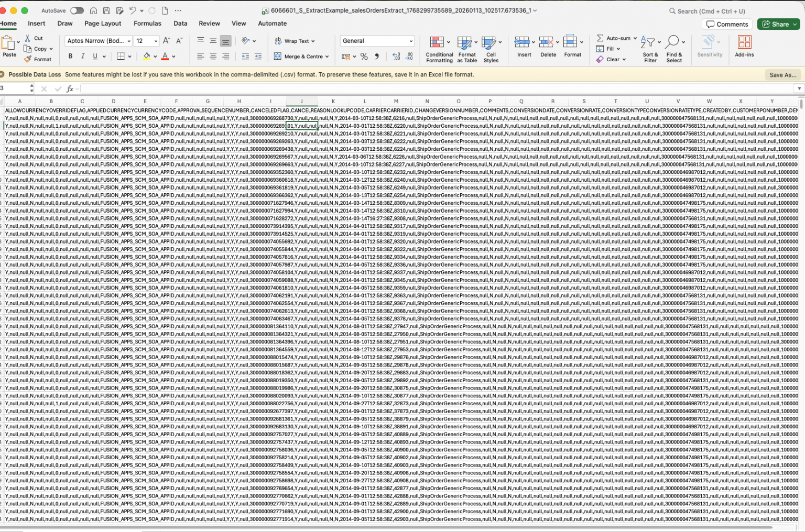Open the Page Layout tab
The image size is (805, 532).
coord(103,24)
